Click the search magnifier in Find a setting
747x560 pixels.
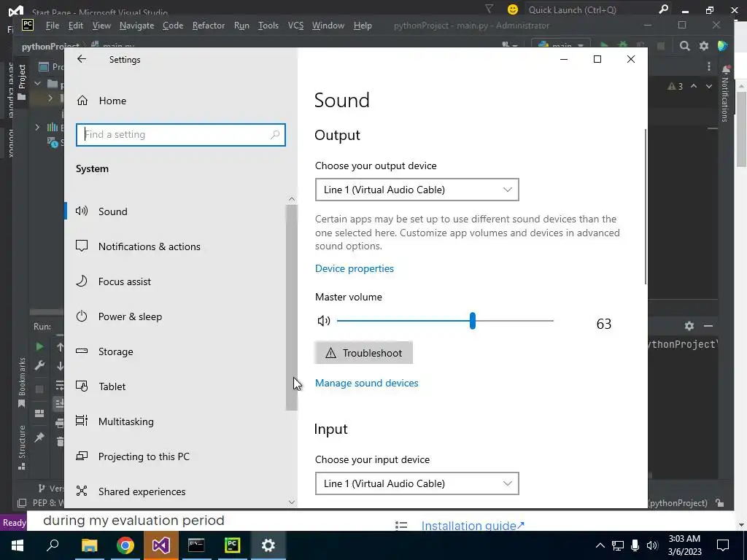pos(275,135)
